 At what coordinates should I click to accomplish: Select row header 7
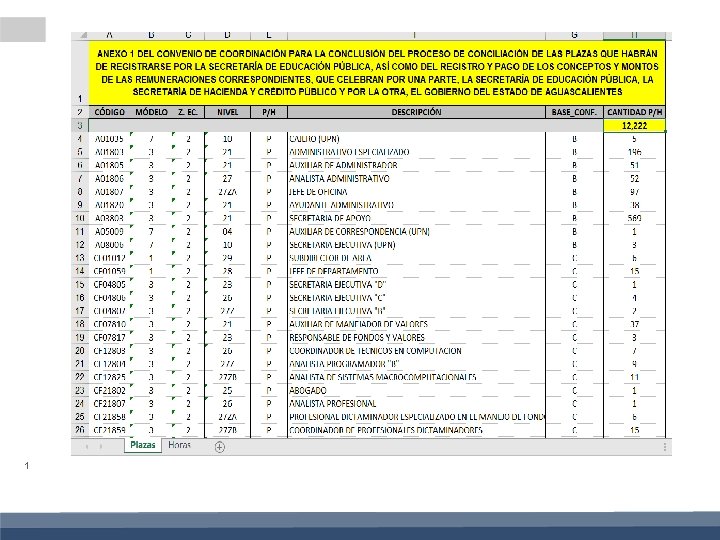point(80,179)
